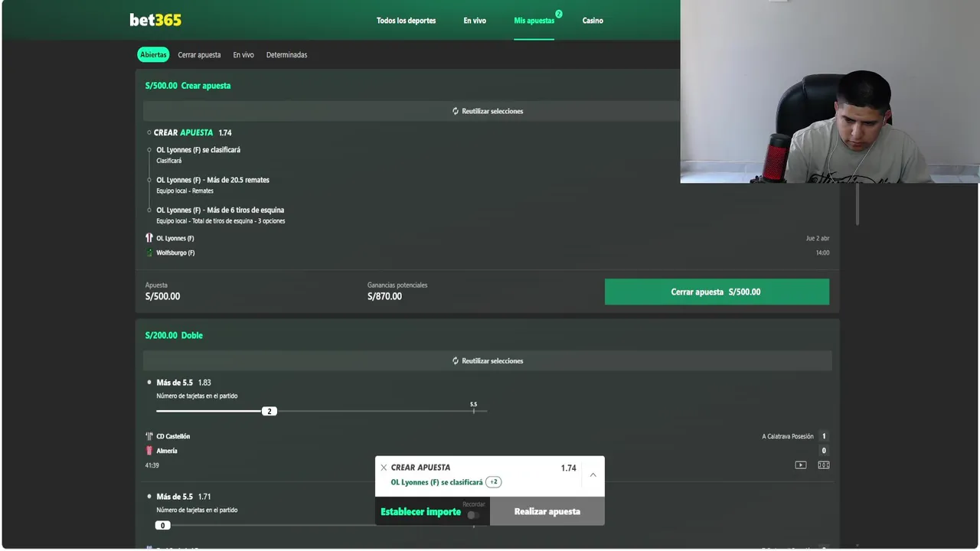The height and width of the screenshot is (551, 980).
Task: Click the card count slider handle showing 2
Action: click(x=269, y=411)
